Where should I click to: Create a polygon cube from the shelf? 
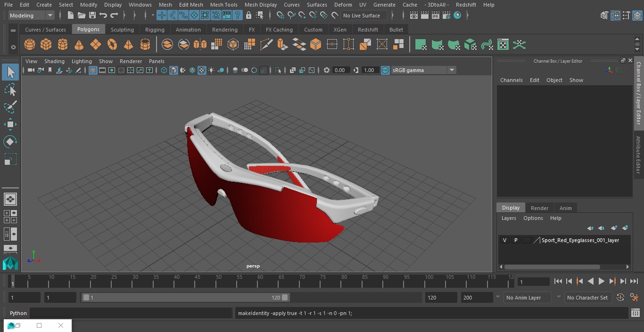46,45
